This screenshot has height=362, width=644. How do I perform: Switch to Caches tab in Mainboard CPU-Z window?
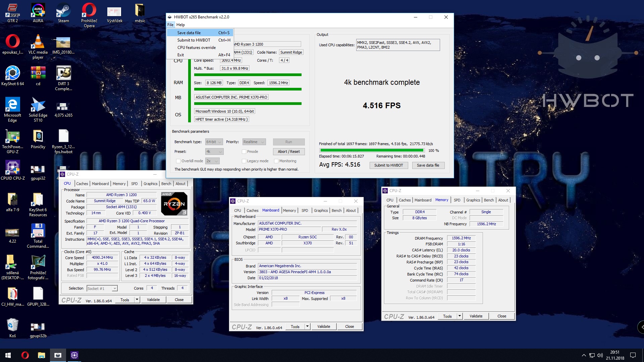coord(252,210)
